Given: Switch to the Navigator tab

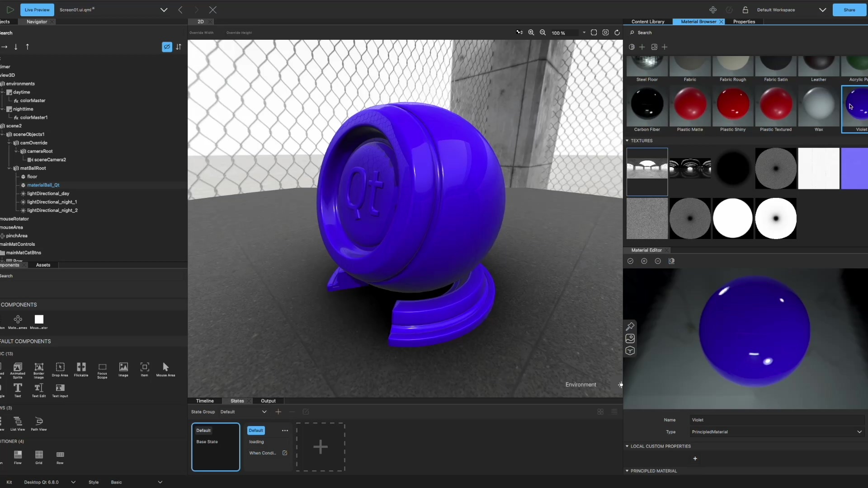Looking at the screenshot, I should [x=37, y=22].
